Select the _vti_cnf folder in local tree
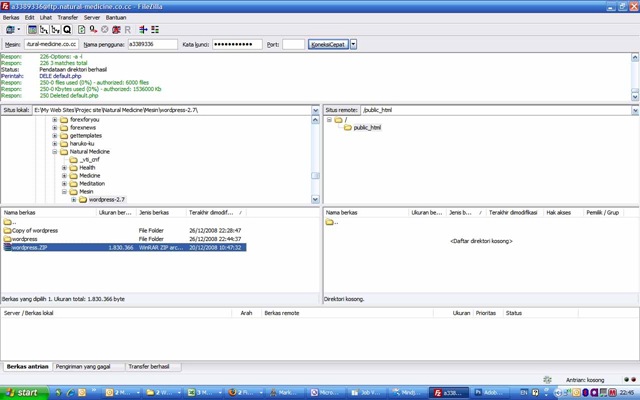The height and width of the screenshot is (400, 640). (x=89, y=160)
